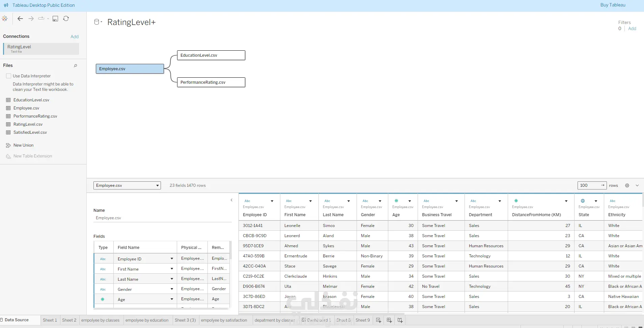Click the Employee ID cell 3012-1A41

[x=259, y=226]
